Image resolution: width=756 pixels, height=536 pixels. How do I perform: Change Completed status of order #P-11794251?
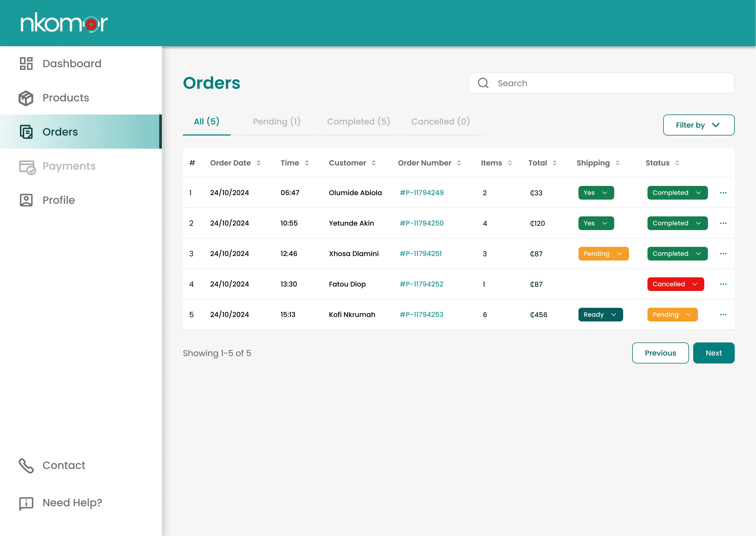point(677,253)
